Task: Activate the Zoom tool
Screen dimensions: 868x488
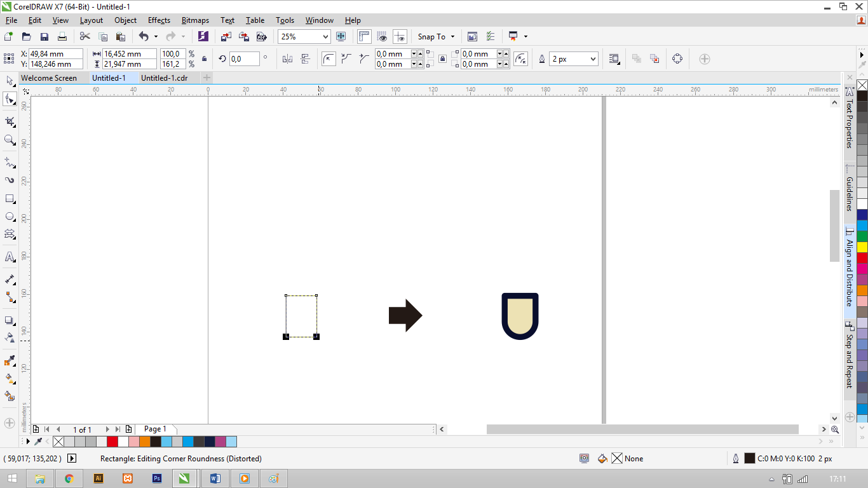Action: pos(10,140)
